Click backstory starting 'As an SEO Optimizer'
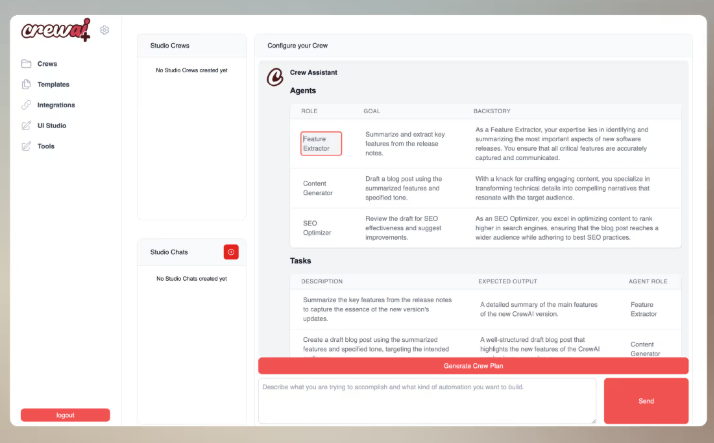The width and height of the screenshot is (714, 443). (x=567, y=228)
